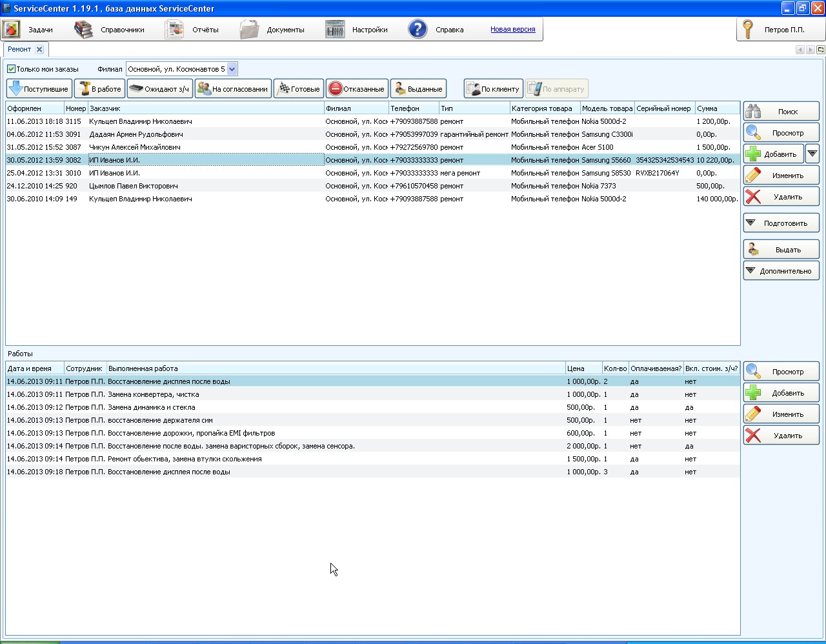Select work Замена конвертера, чистка
Image resolution: width=826 pixels, height=644 pixels.
(373, 394)
